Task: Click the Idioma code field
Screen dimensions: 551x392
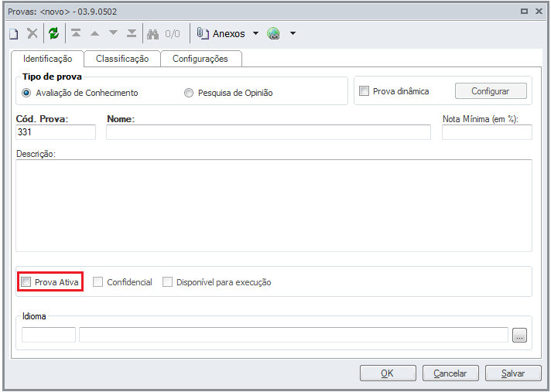Action: [49, 335]
